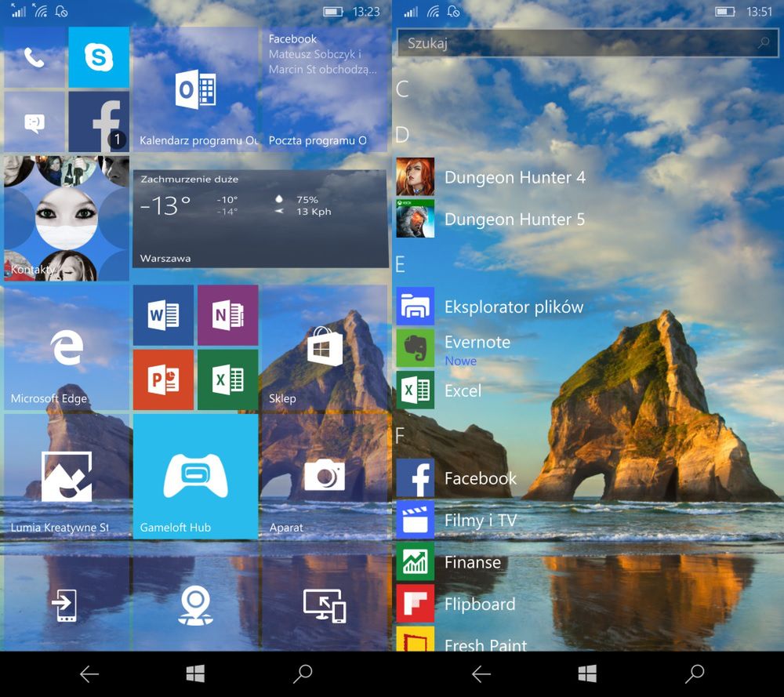
Task: Tap signal strength icon on left phone
Action: [x=18, y=11]
